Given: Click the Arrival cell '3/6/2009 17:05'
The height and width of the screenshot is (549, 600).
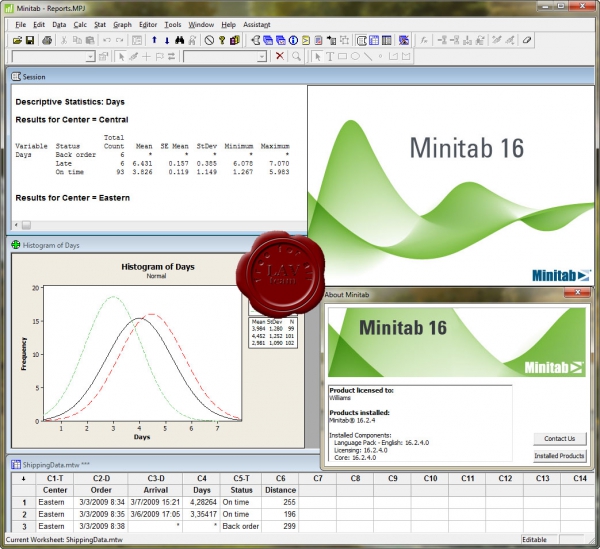Looking at the screenshot, I should [x=155, y=515].
